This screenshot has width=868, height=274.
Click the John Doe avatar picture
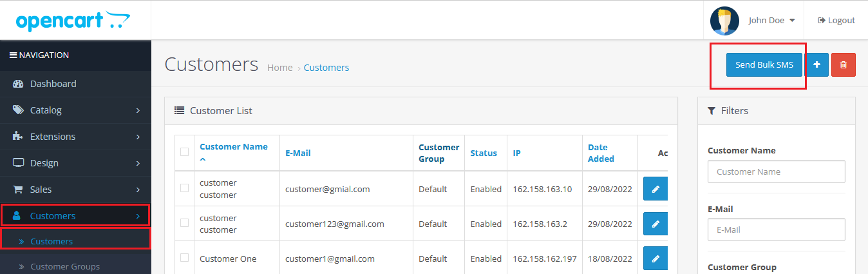(x=724, y=21)
